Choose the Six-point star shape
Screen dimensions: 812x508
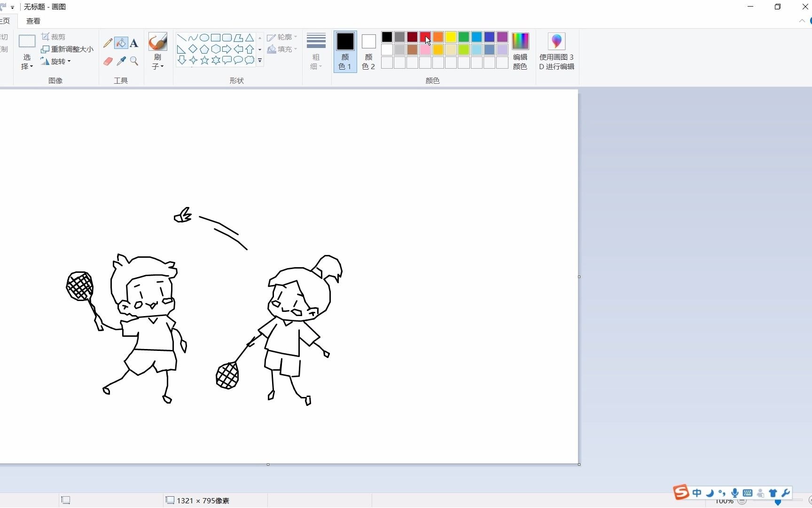[216, 60]
